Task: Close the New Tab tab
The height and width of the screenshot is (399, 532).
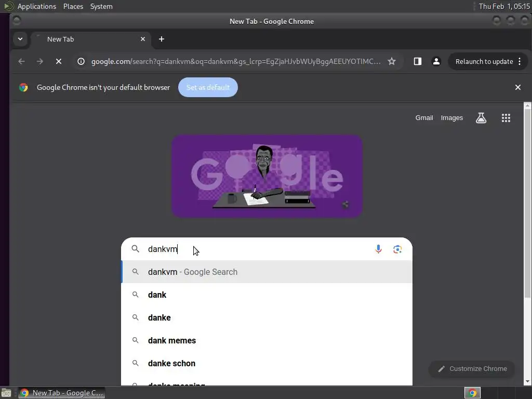Action: click(x=143, y=39)
